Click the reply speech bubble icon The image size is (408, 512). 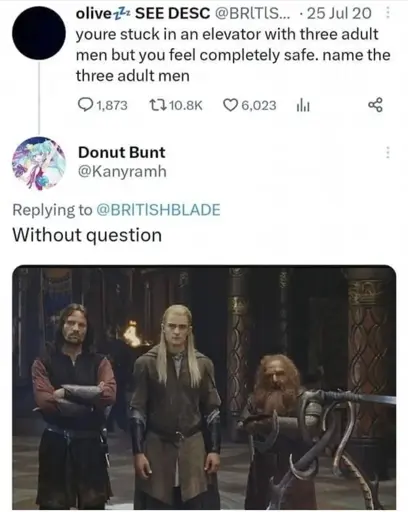coord(86,105)
